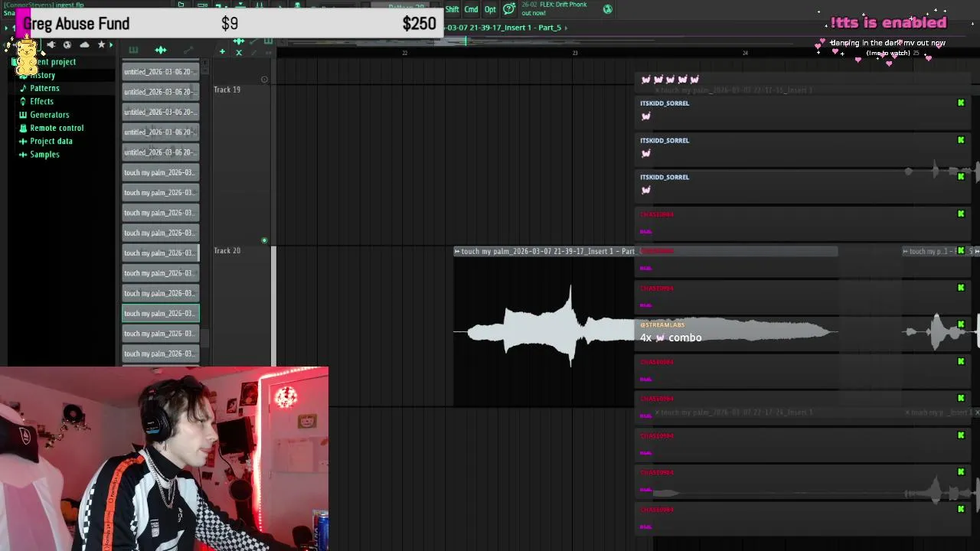
Task: Expand the Remote control browser folder
Action: tap(56, 128)
